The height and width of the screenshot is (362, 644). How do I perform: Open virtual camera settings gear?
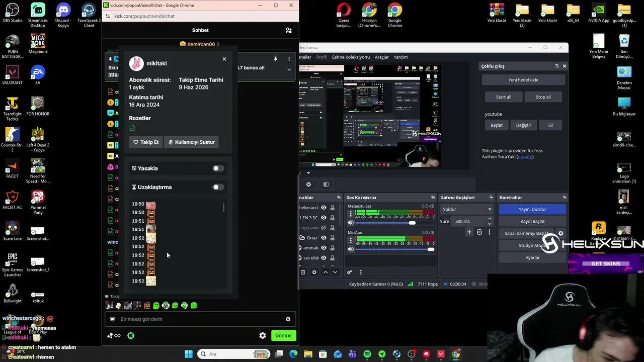click(x=560, y=233)
